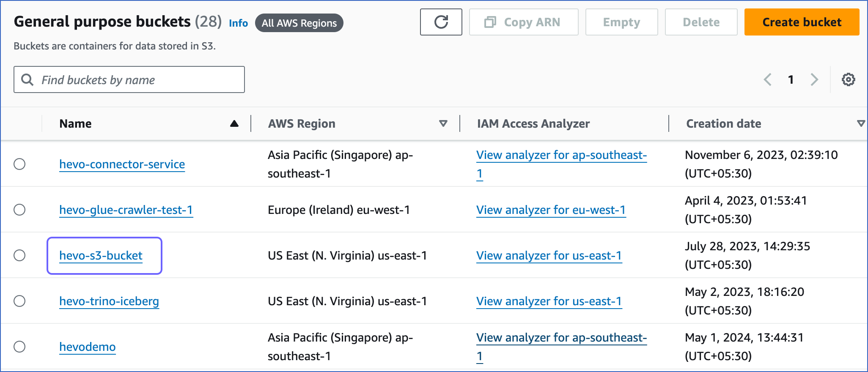The image size is (868, 372).
Task: Open hevo-s3-bucket link
Action: tap(101, 255)
